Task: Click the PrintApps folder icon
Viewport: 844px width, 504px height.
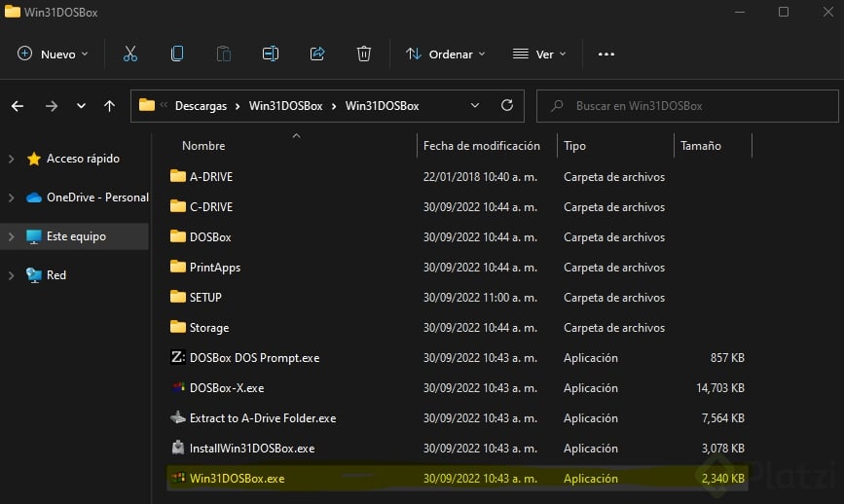Action: click(x=177, y=267)
